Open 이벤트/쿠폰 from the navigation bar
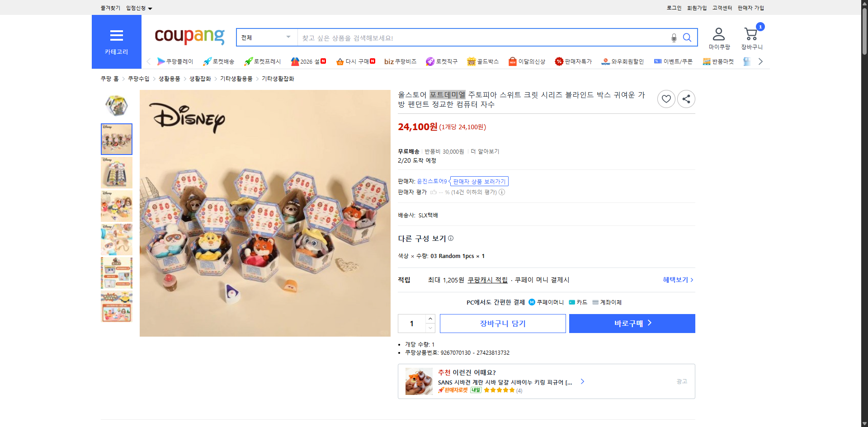Viewport: 868px width, 427px height. [673, 61]
